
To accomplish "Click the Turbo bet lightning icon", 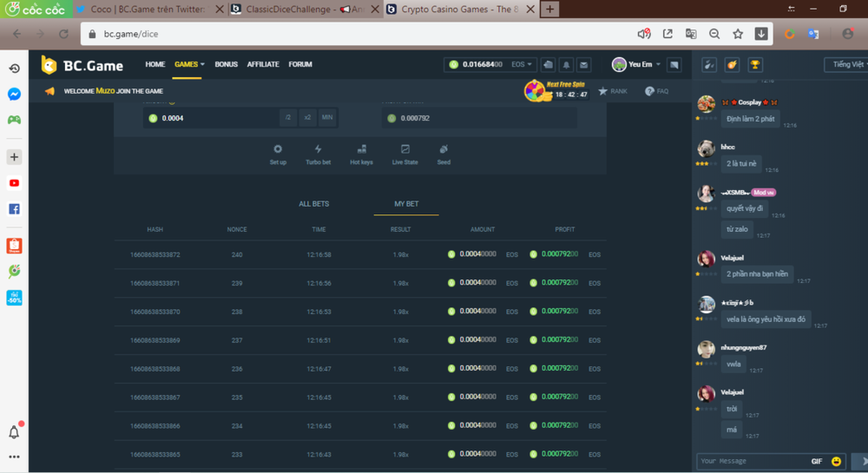I will (318, 150).
